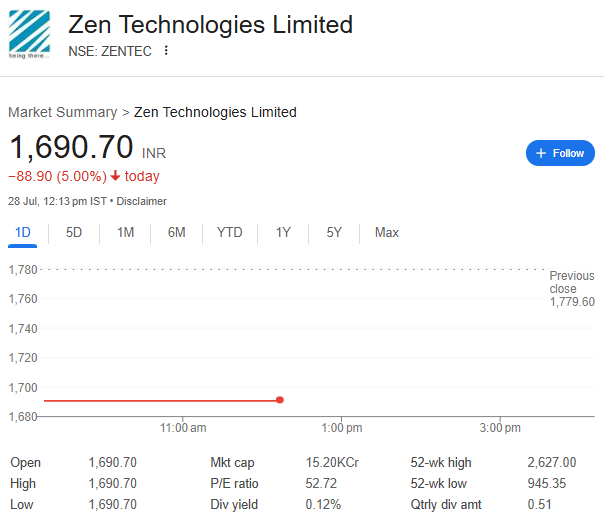Click the Zen Technologies company logo
The image size is (604, 512).
pos(29,34)
